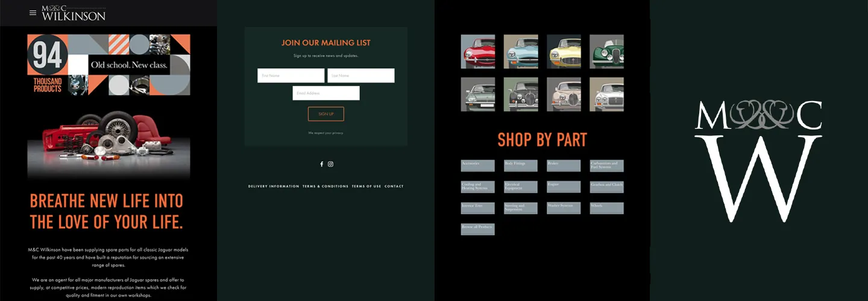Open the Gearbox and Clutch category

pos(606,187)
